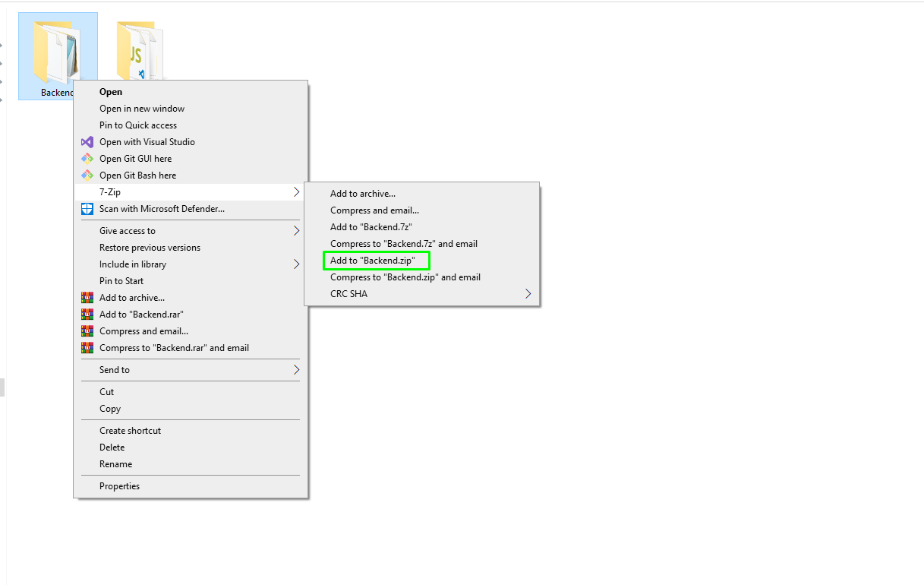Open Properties from the context menu

point(119,486)
